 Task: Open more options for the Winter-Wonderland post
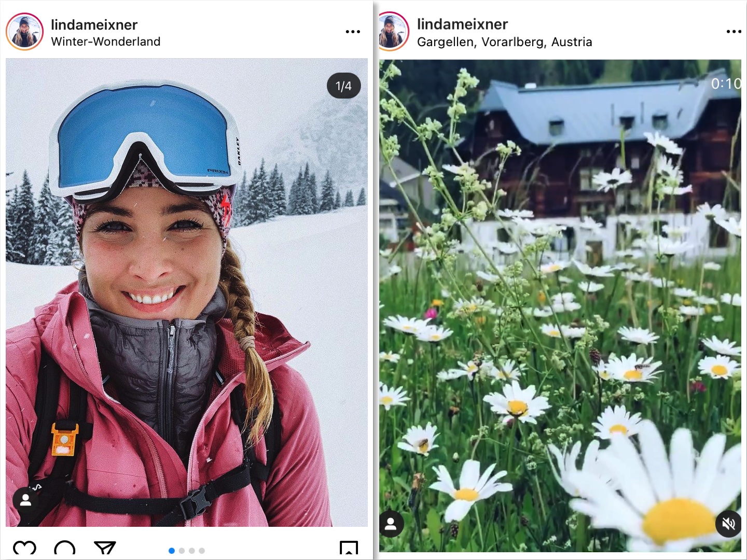(x=353, y=32)
